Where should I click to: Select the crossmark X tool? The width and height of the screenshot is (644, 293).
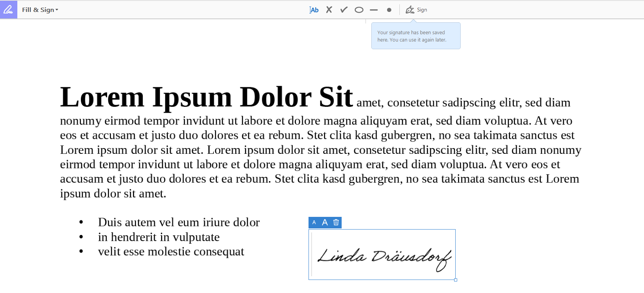[x=329, y=10]
